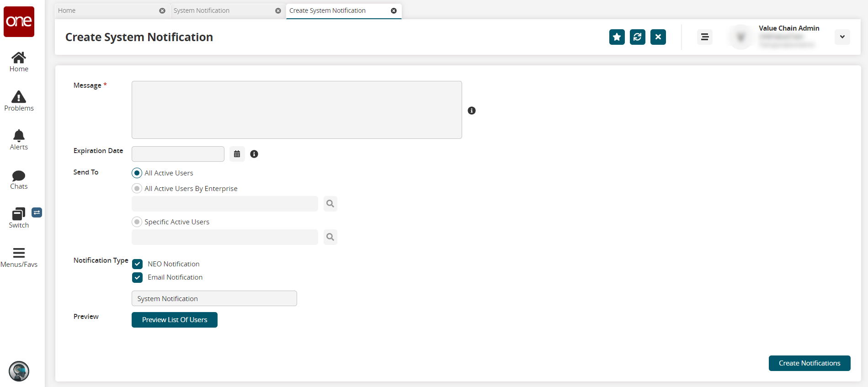The width and height of the screenshot is (868, 387).
Task: Open the Alerts bell
Action: click(19, 140)
